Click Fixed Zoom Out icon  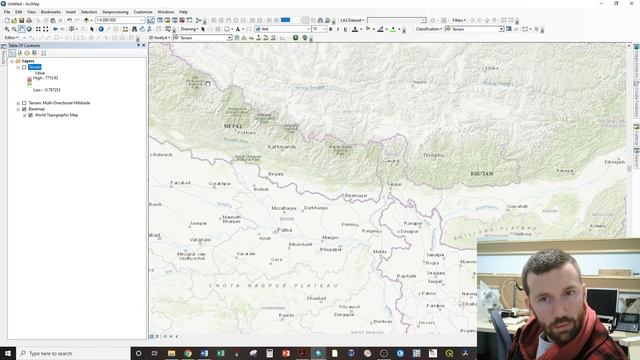point(46,29)
